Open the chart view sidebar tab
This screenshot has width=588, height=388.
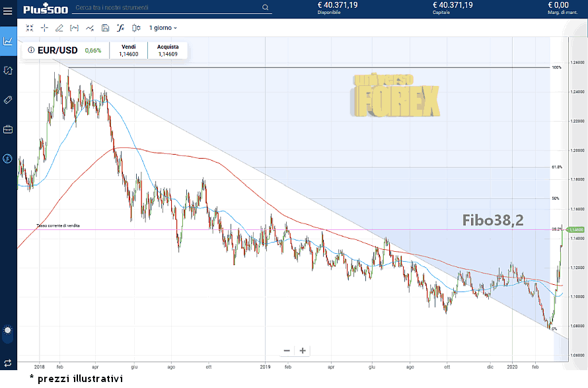click(8, 41)
